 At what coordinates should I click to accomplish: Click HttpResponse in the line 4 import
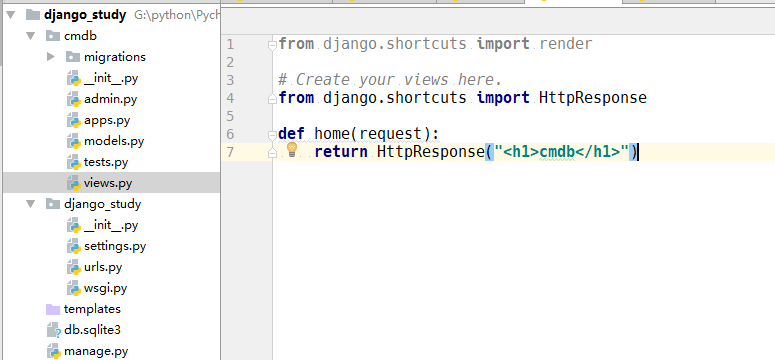tap(593, 98)
